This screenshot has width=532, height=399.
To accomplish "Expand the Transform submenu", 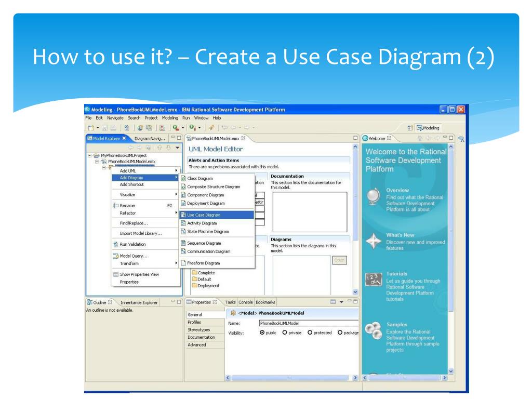I will click(x=146, y=263).
